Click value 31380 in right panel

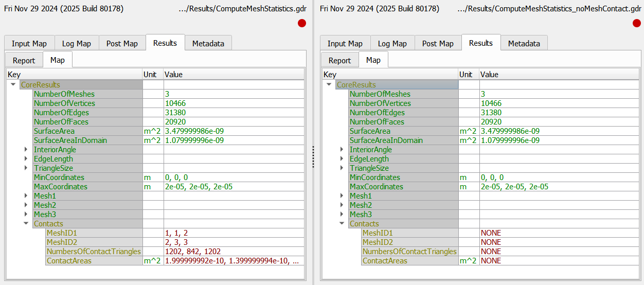coord(491,113)
